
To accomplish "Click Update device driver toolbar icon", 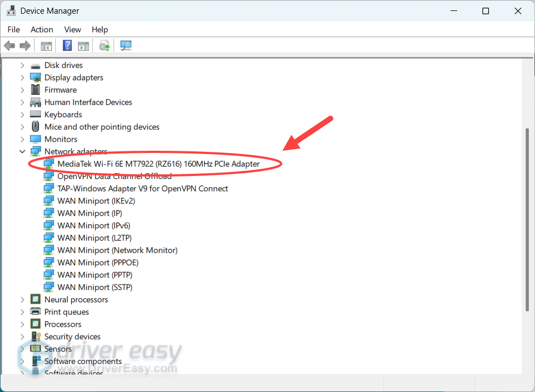I will (x=104, y=46).
